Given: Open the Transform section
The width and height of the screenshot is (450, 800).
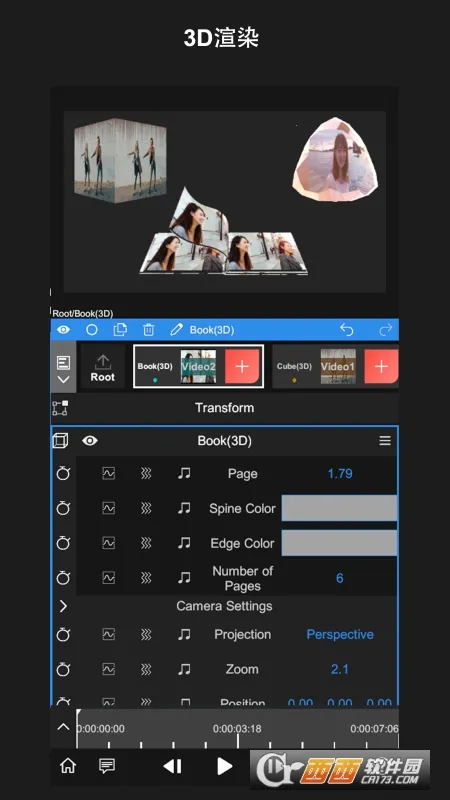Looking at the screenshot, I should 224,408.
